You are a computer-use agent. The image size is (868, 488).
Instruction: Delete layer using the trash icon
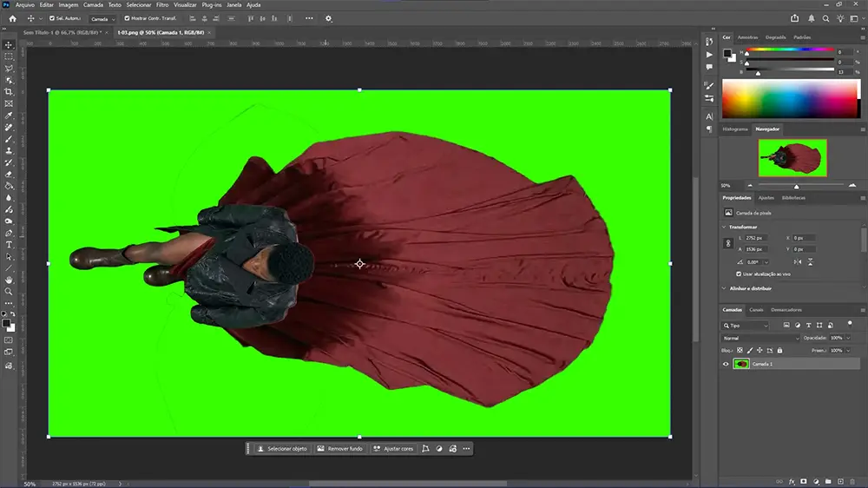852,481
